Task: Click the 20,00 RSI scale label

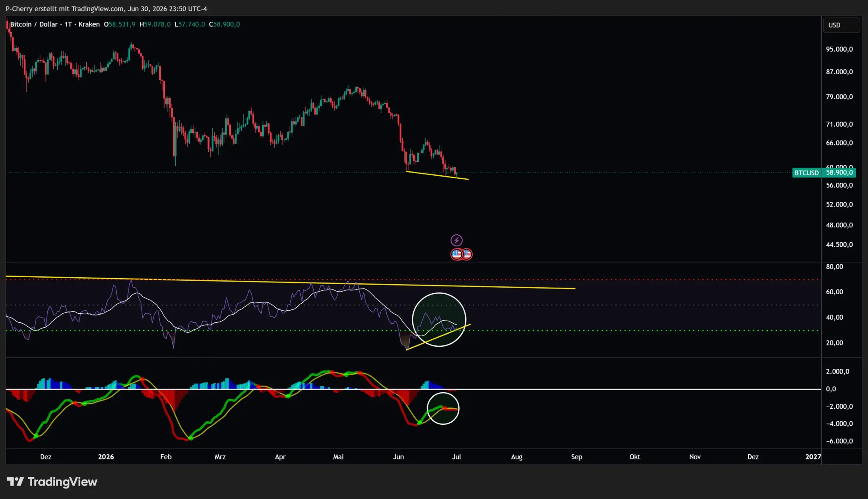Action: pos(834,343)
